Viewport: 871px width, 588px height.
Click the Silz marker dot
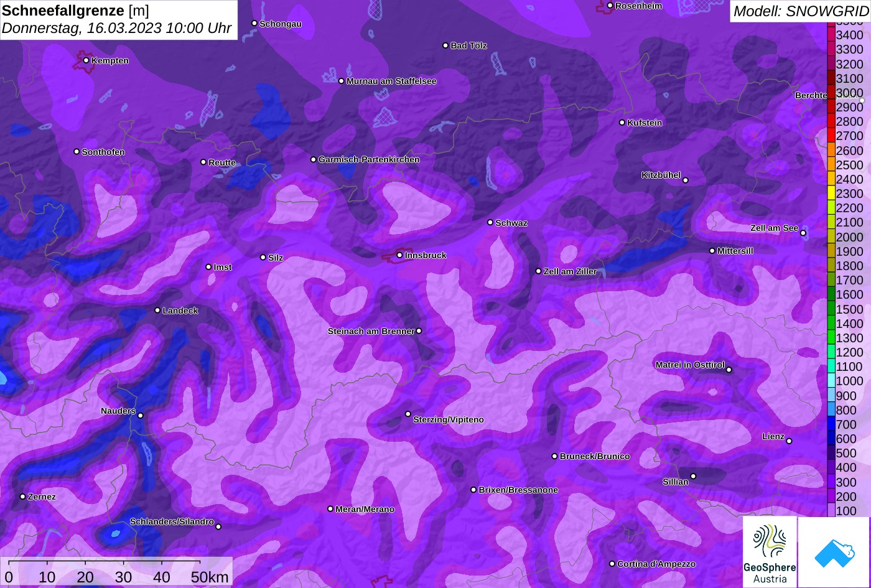coord(263,257)
